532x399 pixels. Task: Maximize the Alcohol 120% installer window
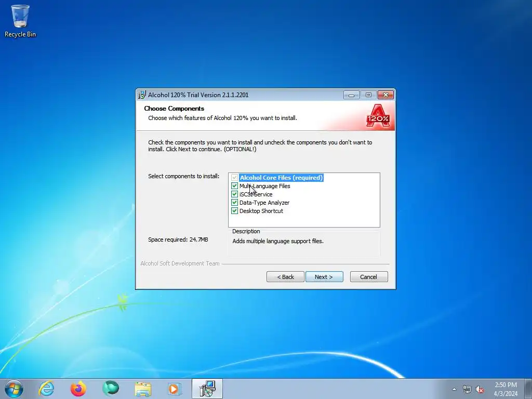coord(368,95)
